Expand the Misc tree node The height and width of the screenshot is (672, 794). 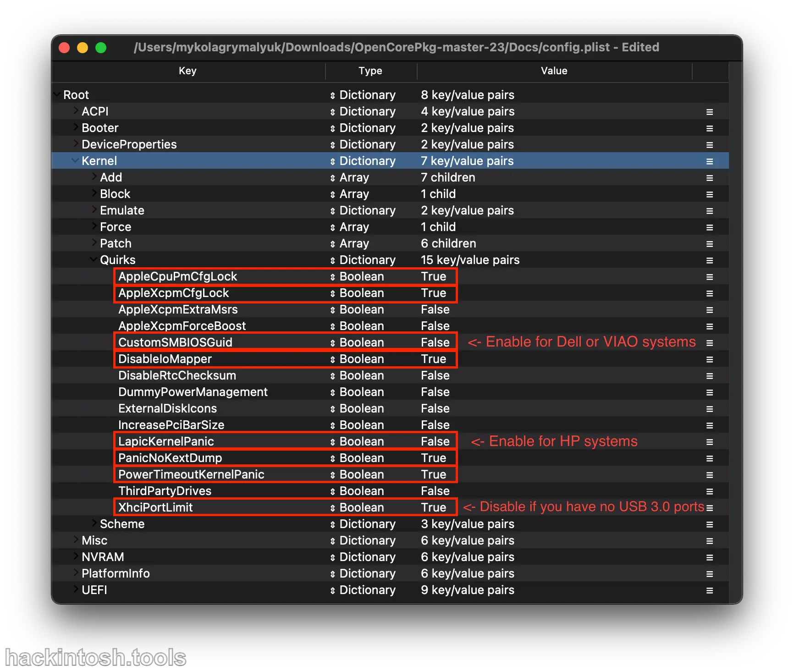coord(76,540)
